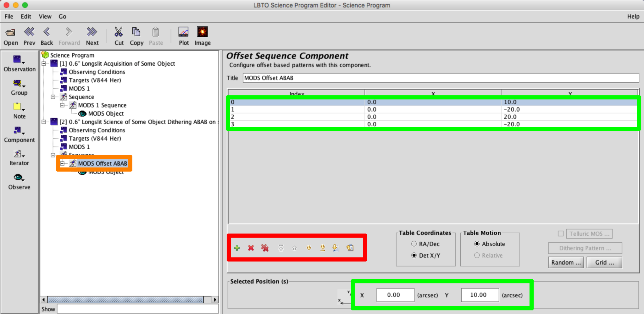Open the Go menu
The image size is (644, 314).
click(x=62, y=16)
